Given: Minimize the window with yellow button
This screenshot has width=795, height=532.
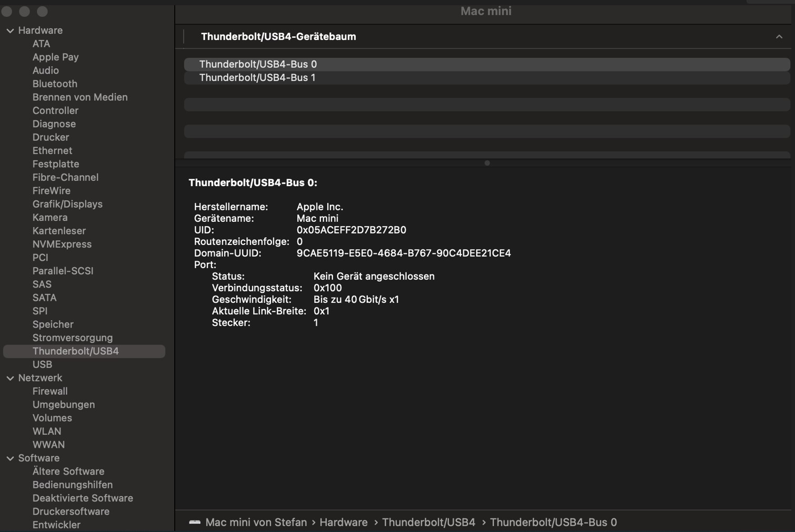Looking at the screenshot, I should coord(24,11).
